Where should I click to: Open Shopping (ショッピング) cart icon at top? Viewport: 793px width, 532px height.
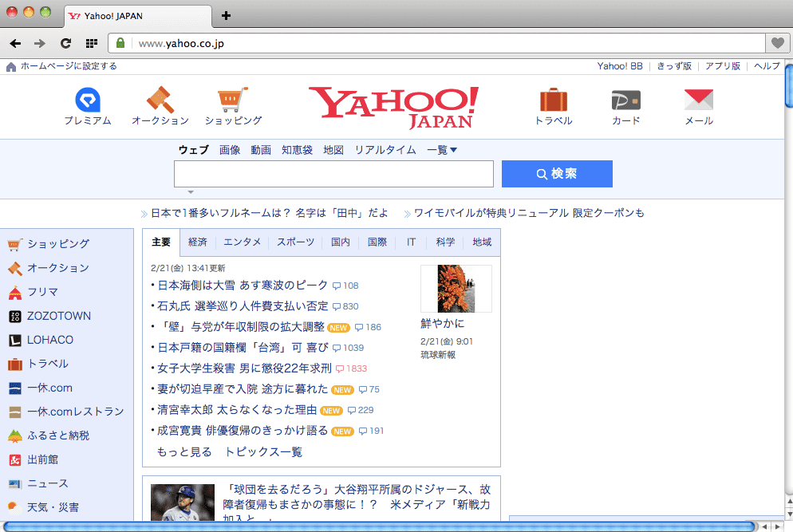point(233,100)
